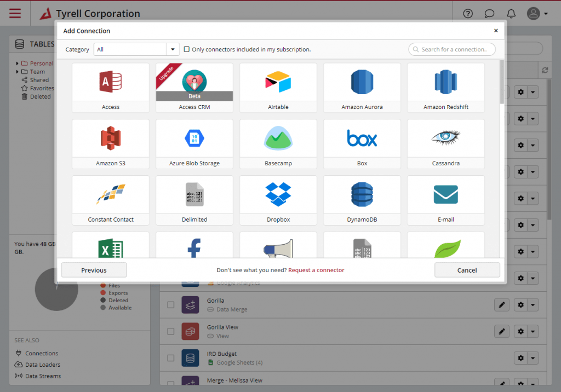The width and height of the screenshot is (561, 392).
Task: Click the Merge - Melissa View name
Action: pyautogui.click(x=234, y=380)
